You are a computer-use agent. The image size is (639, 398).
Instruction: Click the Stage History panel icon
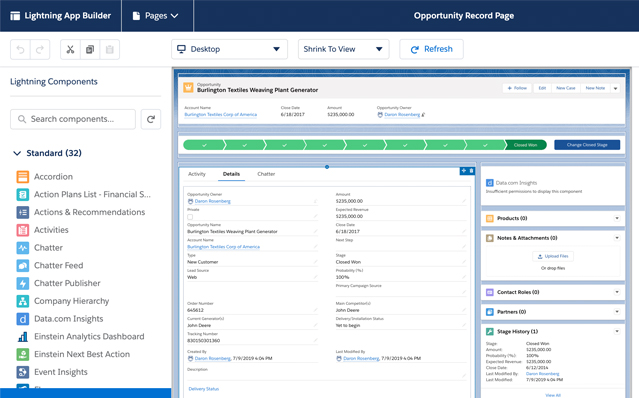click(x=489, y=332)
